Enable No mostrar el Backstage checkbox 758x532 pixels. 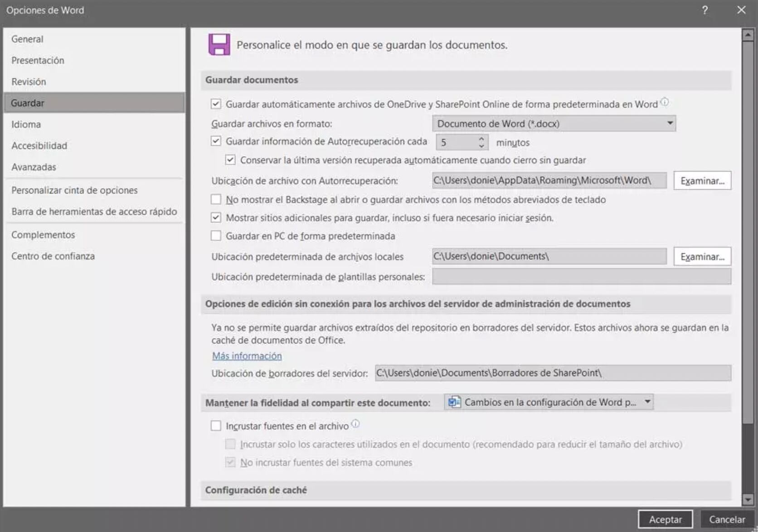[x=216, y=200]
